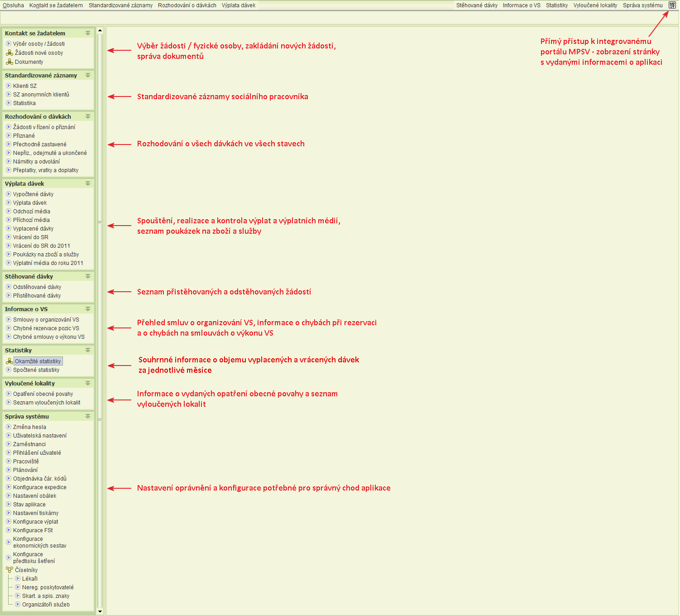This screenshot has width=680, height=616.
Task: Open Objednávka čár. kódů
Action: 40,479
